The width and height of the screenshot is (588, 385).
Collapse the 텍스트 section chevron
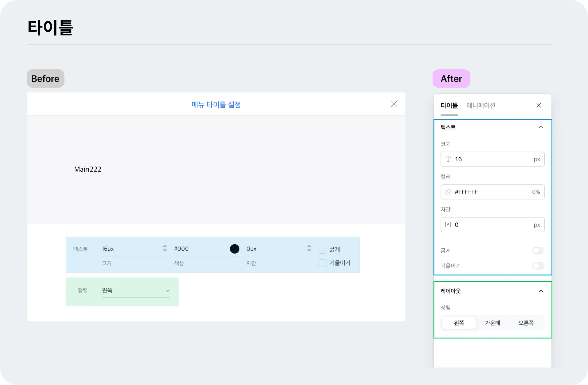pyautogui.click(x=541, y=127)
